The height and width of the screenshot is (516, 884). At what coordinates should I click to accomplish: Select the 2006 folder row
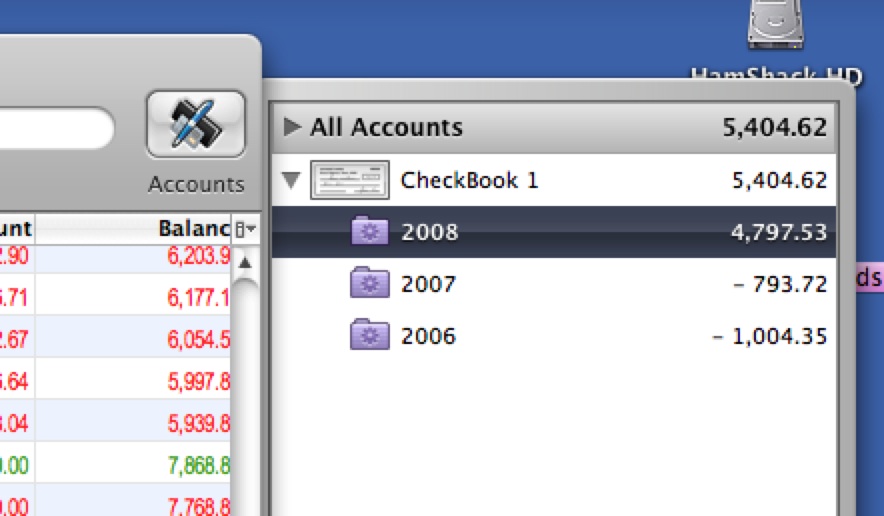(554, 336)
